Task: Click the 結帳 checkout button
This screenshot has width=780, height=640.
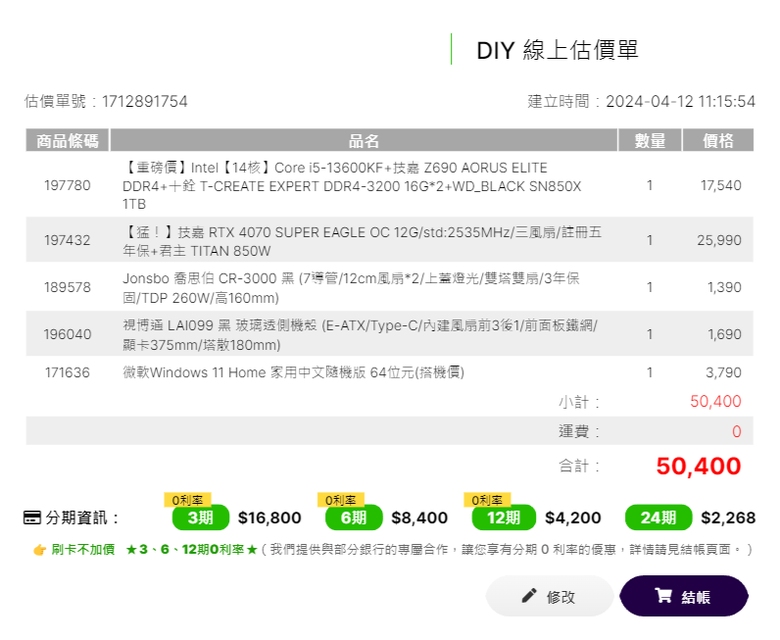Action: point(684,596)
